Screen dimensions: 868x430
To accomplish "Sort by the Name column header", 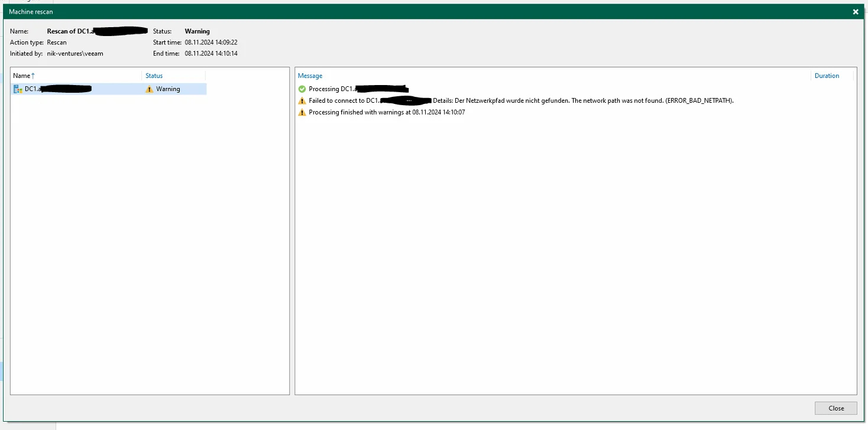I will [77, 76].
